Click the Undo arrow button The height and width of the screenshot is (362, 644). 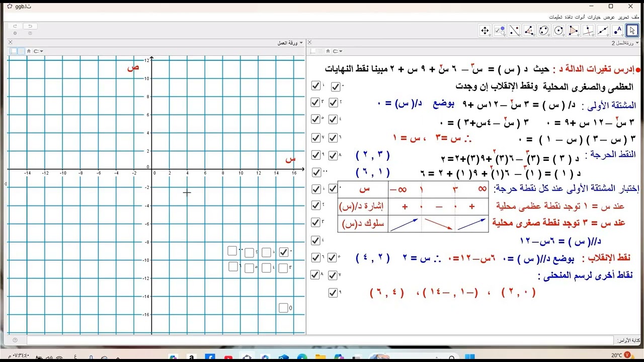tap(30, 26)
